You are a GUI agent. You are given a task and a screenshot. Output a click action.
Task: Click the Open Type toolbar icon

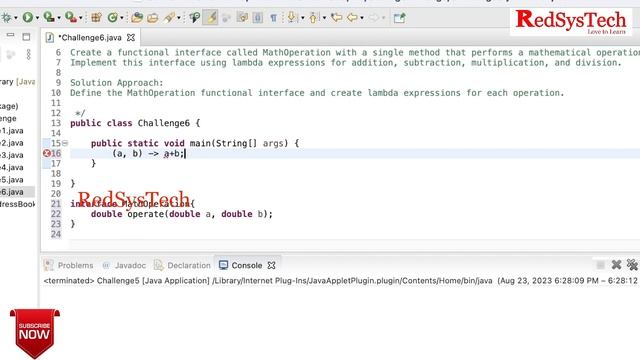tap(137, 18)
